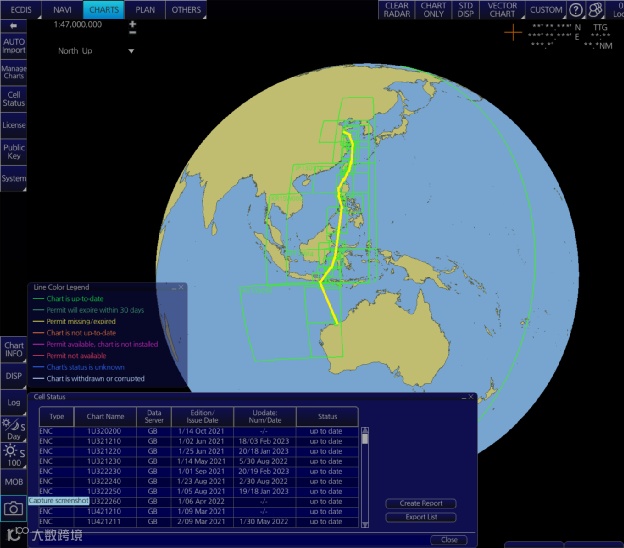
Task: Select the CHARTS tab
Action: point(104,10)
